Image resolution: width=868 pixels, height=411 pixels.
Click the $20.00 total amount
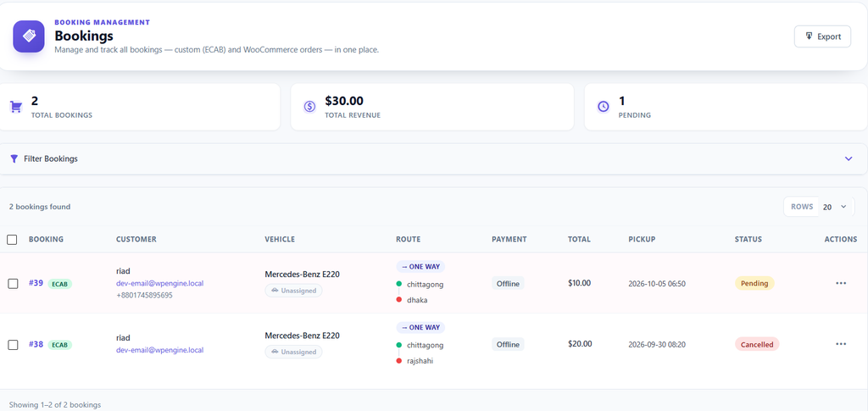pyautogui.click(x=580, y=343)
